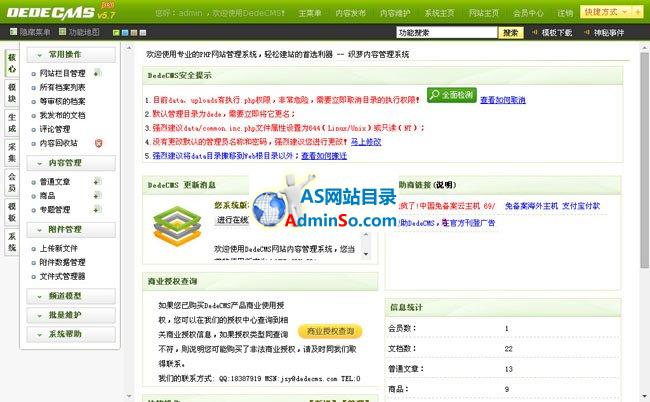Screen dimensions: 650x402
Task: Open the 查看如何搬迁 link
Action: point(324,156)
